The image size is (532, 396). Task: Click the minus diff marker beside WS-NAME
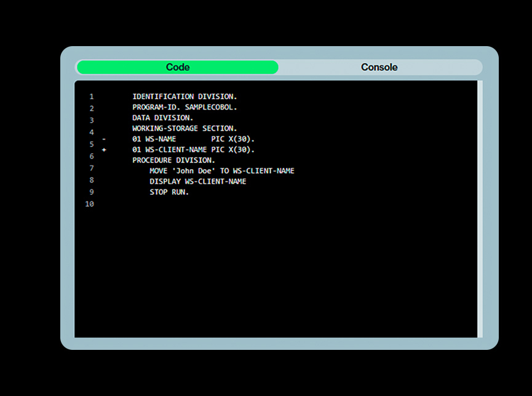104,139
